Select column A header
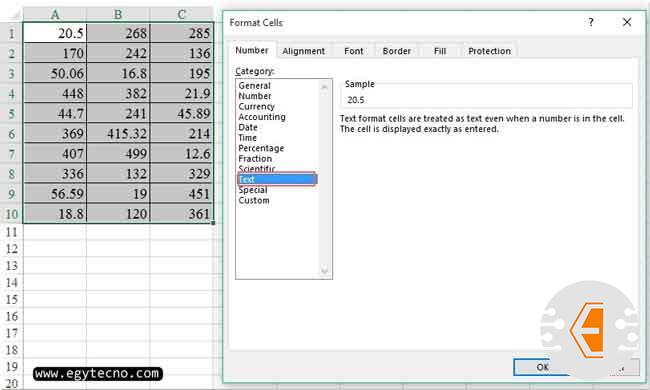The image size is (650, 390). click(55, 15)
